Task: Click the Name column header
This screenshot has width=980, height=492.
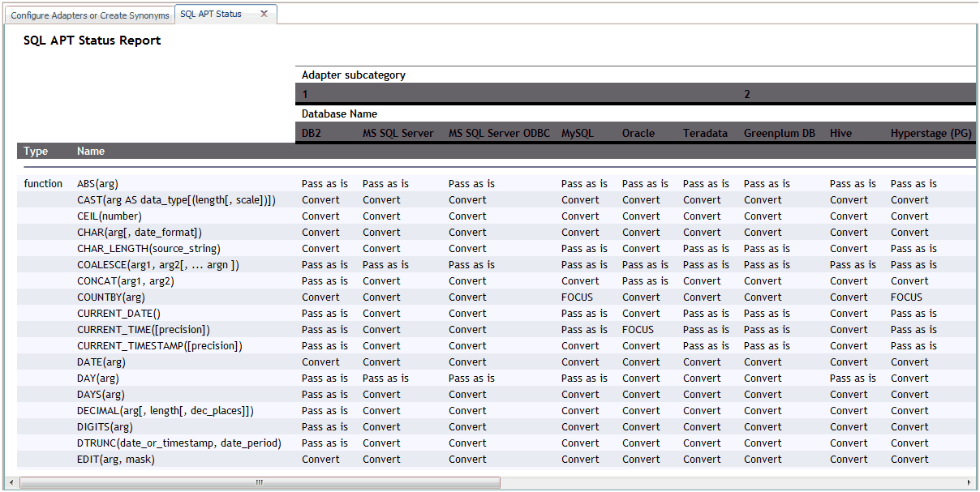Action: point(91,151)
